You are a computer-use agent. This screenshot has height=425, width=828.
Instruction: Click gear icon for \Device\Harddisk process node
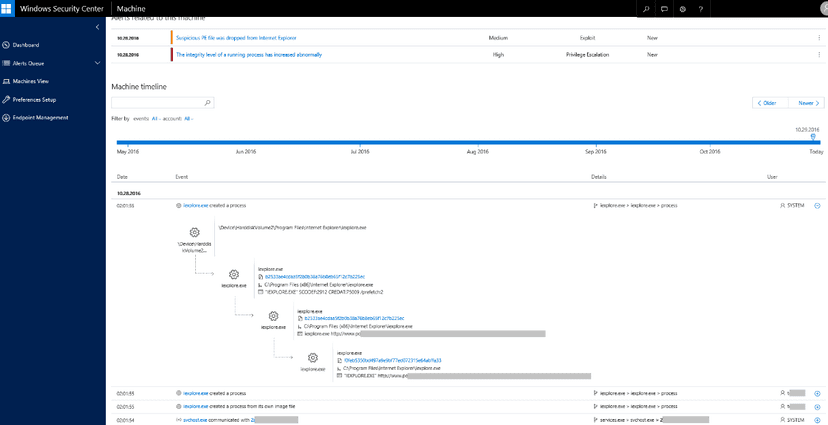coord(194,232)
